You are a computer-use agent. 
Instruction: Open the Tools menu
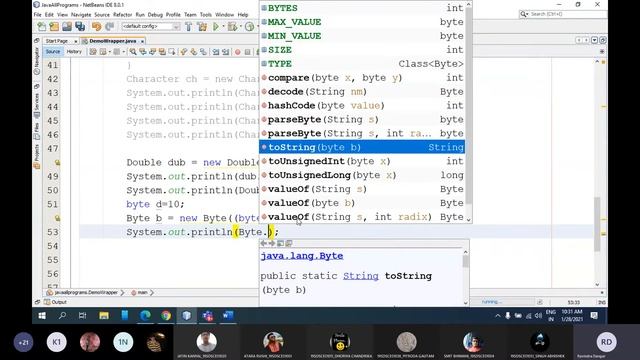[206, 15]
